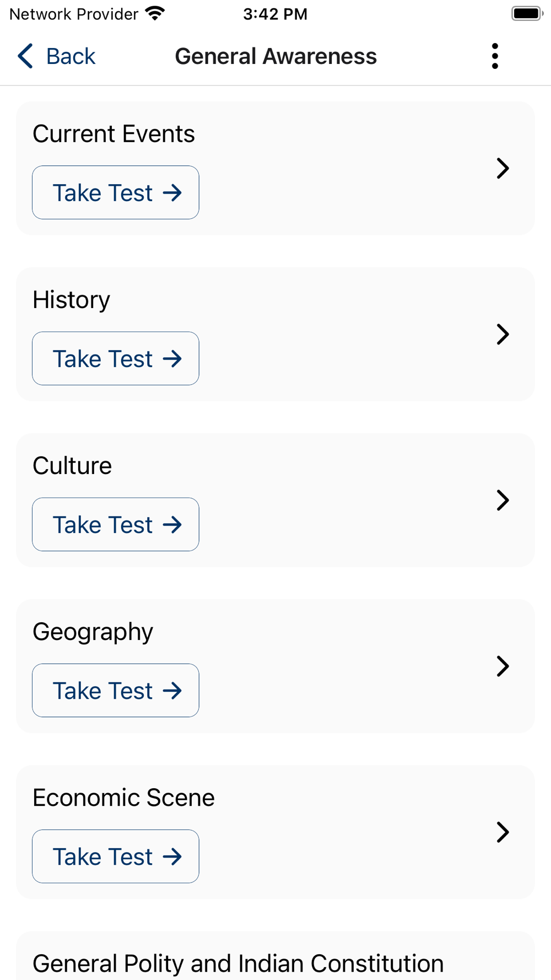
Task: Select the History card title
Action: 72,300
